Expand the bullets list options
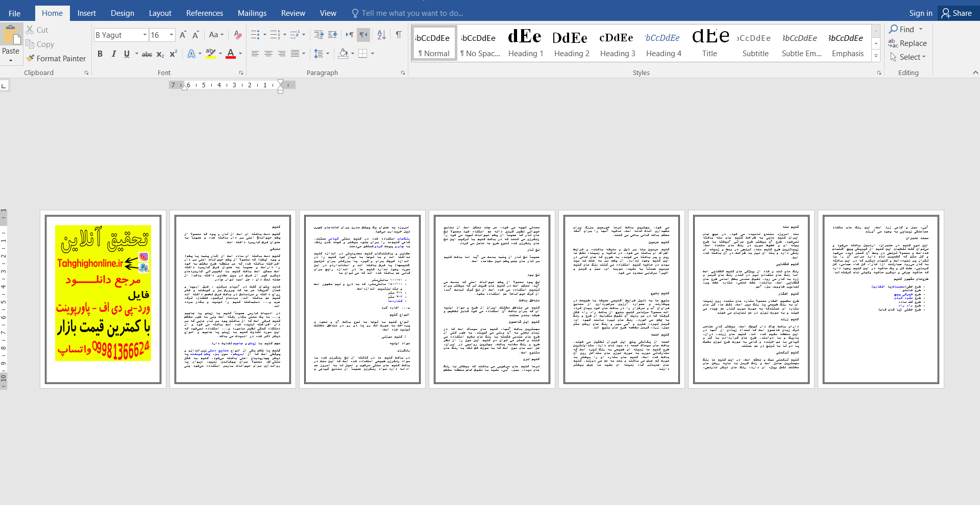 pos(264,35)
